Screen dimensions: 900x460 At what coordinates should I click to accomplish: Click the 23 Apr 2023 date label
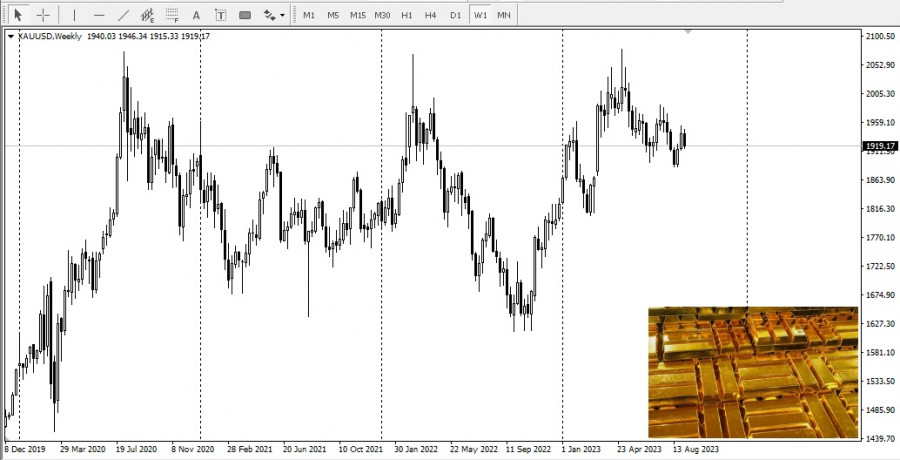point(639,449)
